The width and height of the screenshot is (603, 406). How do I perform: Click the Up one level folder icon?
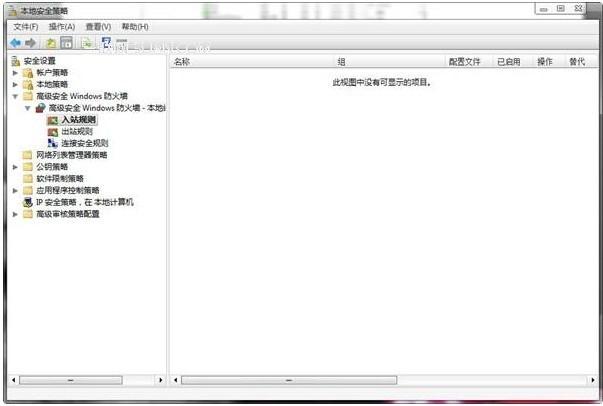pos(51,43)
